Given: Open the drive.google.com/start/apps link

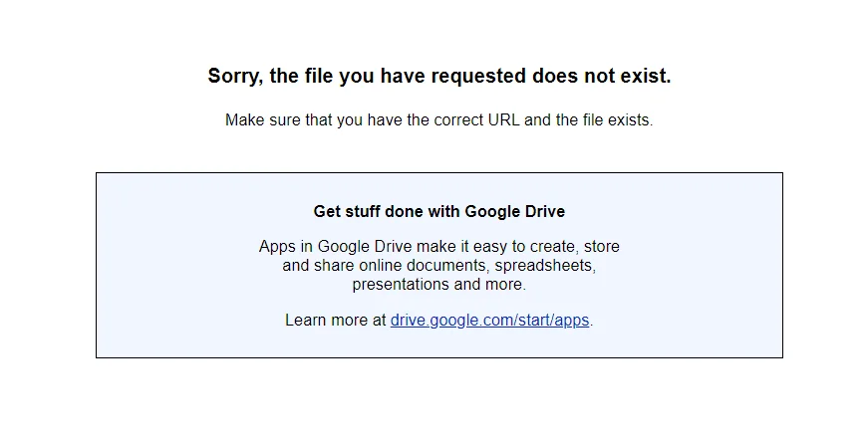Looking at the screenshot, I should [489, 321].
